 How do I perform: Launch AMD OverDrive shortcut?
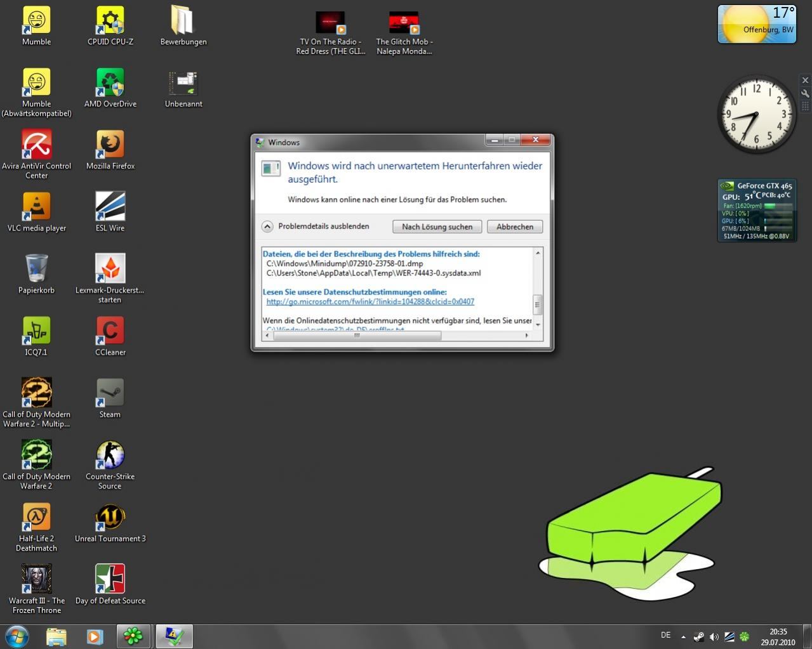point(110,88)
